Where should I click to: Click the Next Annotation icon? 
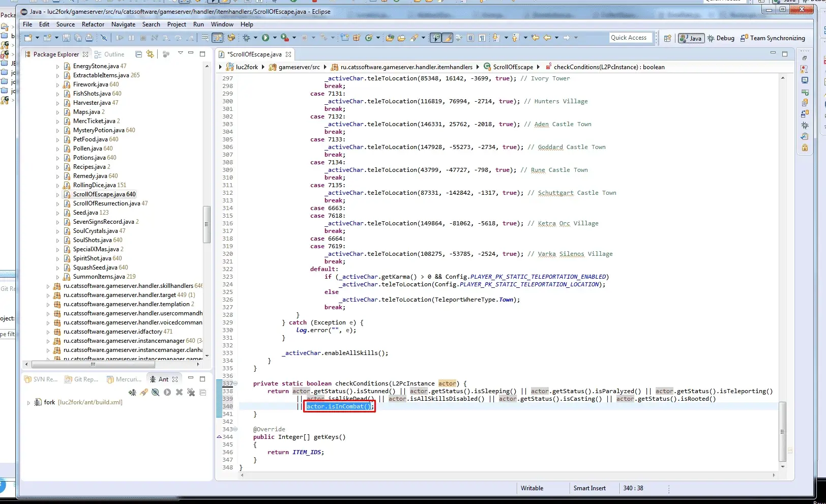coord(496,38)
